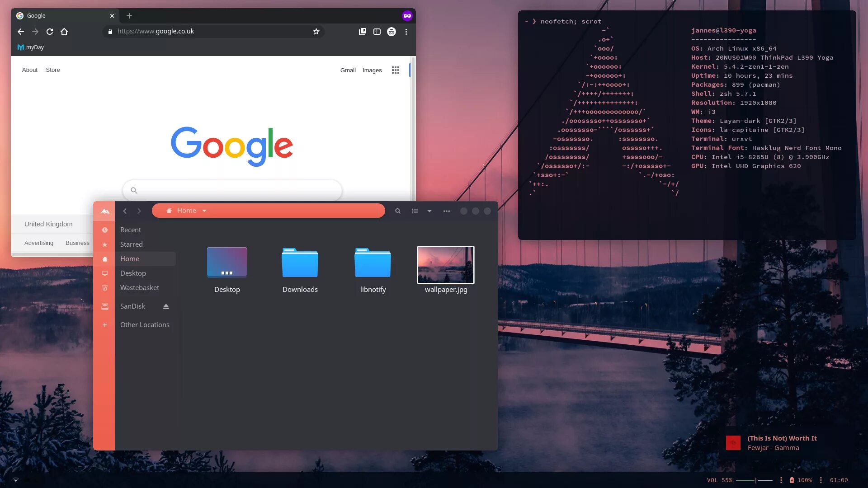Click the SanDisk eject icon
868x488 pixels.
point(166,305)
